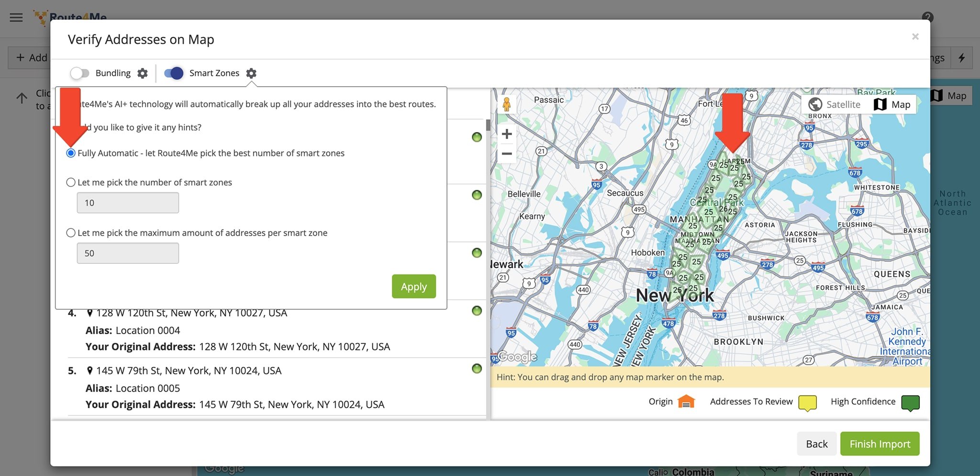Click Finish Import button
The image size is (980, 476).
tap(880, 444)
